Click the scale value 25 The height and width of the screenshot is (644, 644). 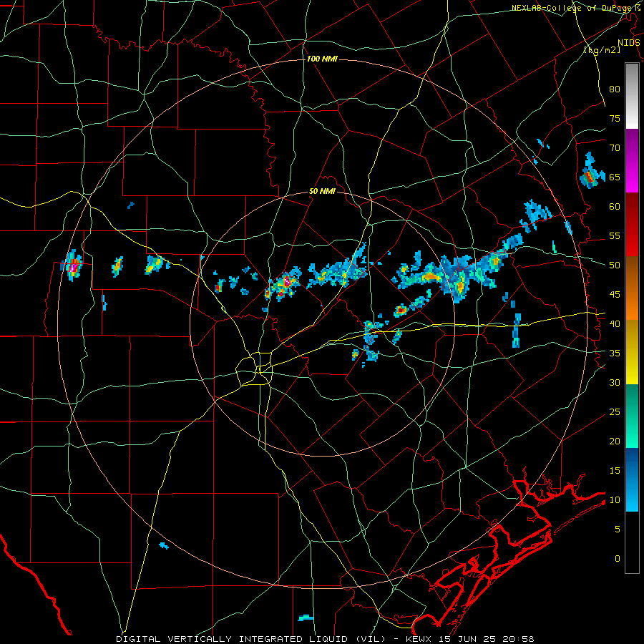(x=615, y=411)
